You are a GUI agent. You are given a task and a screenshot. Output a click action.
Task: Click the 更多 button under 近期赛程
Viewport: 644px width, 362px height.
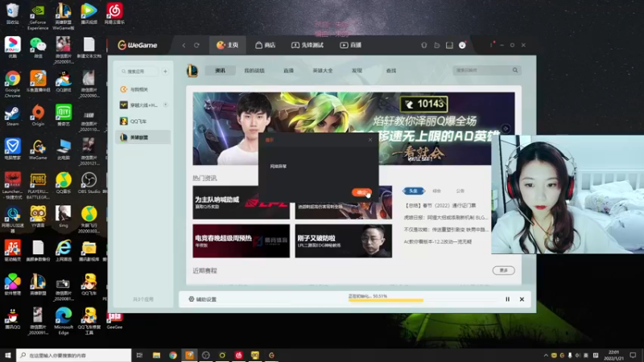[x=504, y=270]
